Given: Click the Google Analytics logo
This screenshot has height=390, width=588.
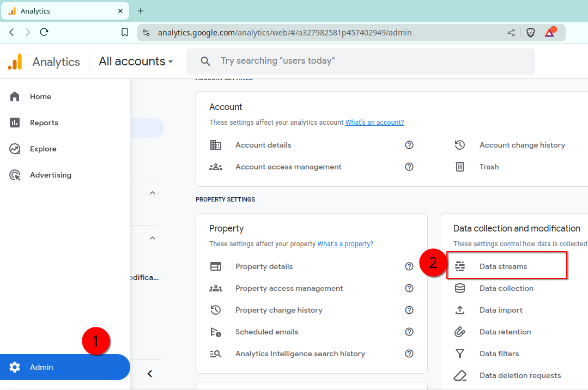Looking at the screenshot, I should pyautogui.click(x=15, y=62).
